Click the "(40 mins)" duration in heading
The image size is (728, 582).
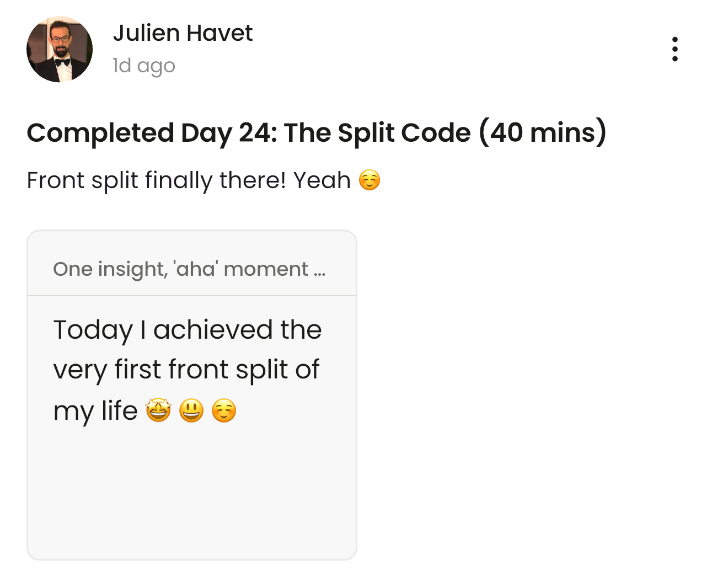point(543,133)
